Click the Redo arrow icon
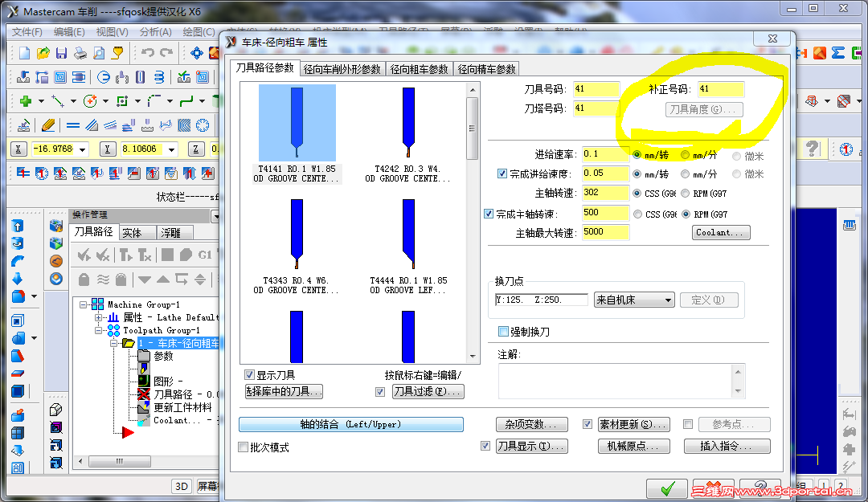The width and height of the screenshot is (868, 502). coord(166,53)
